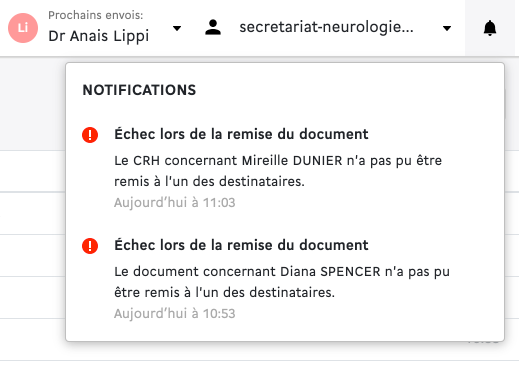519x366 pixels.
Task: Click 'être remis à l'un des destinataires' line for SPENCER
Action: click(224, 293)
